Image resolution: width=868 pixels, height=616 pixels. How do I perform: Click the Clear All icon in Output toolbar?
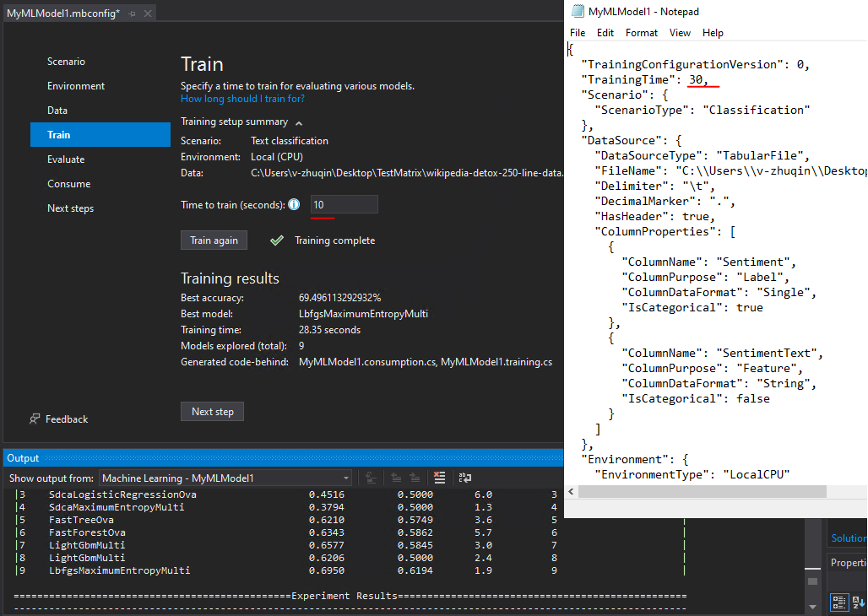click(440, 478)
